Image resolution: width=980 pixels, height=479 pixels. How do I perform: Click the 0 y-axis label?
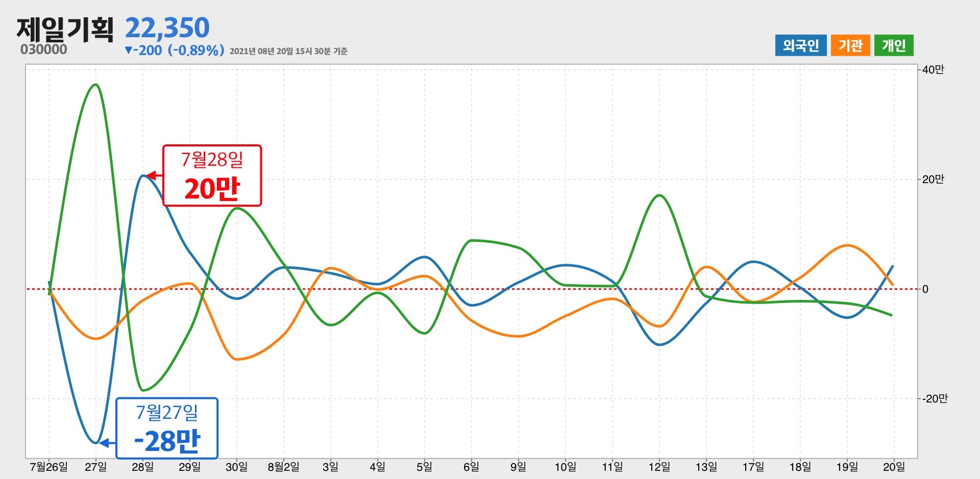(925, 289)
